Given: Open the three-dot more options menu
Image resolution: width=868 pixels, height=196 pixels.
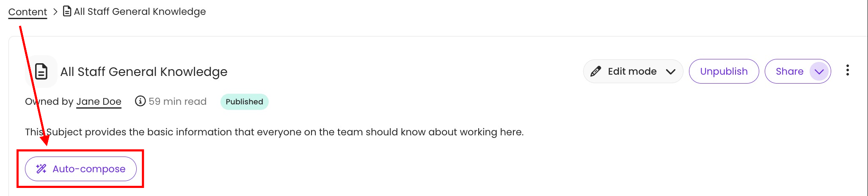Looking at the screenshot, I should point(847,70).
